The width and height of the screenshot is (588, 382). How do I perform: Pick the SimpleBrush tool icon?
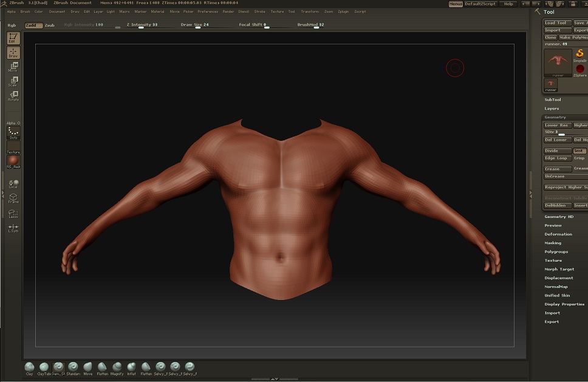[579, 55]
